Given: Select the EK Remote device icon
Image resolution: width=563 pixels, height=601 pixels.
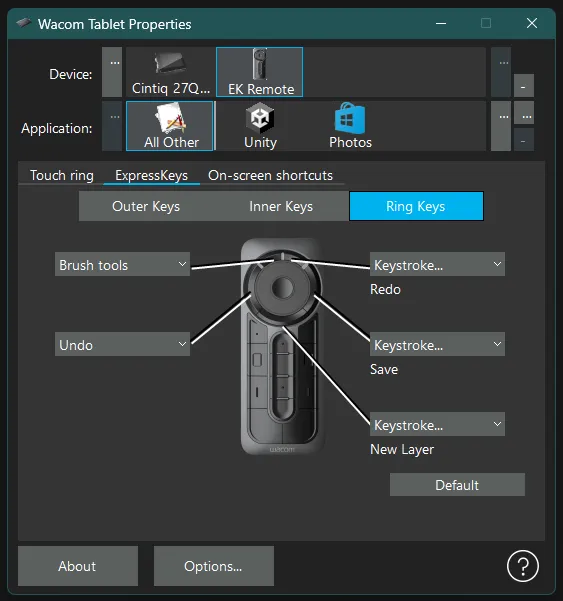Looking at the screenshot, I should (x=259, y=72).
